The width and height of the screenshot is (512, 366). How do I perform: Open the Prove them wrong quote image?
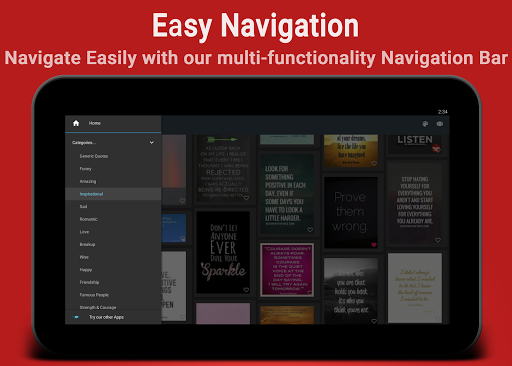(351, 212)
